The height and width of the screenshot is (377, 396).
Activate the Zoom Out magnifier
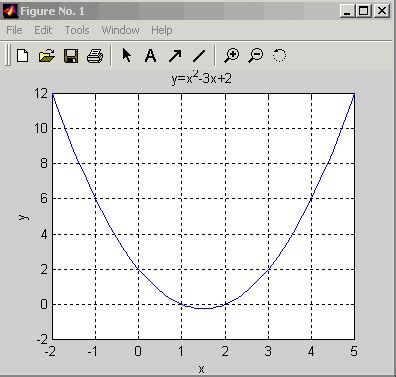point(256,55)
